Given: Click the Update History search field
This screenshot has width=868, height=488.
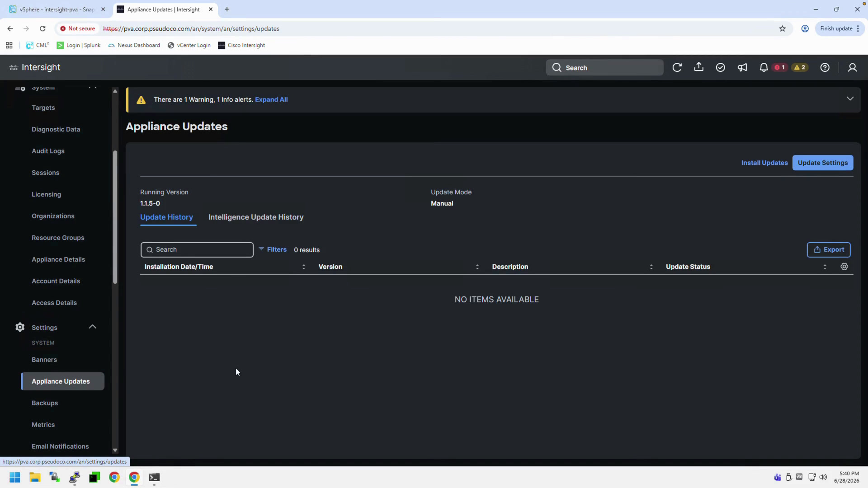Looking at the screenshot, I should (197, 249).
